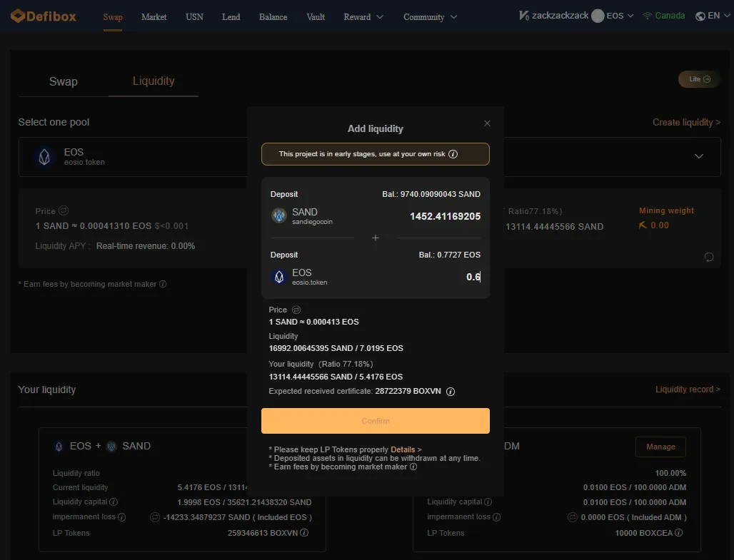Click the EOS token icon in deposit
Viewport: 734px width, 560px height.
pos(279,277)
